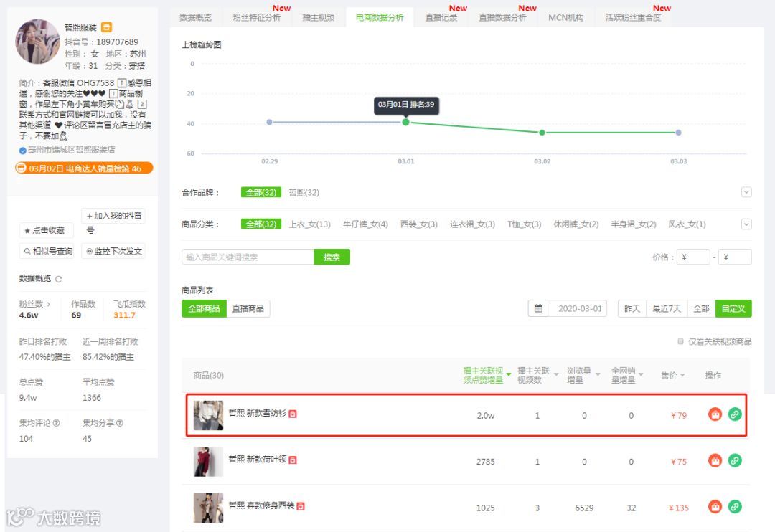Open the 直播记录 tab
Viewport: 775px width, 532px height.
coord(441,17)
